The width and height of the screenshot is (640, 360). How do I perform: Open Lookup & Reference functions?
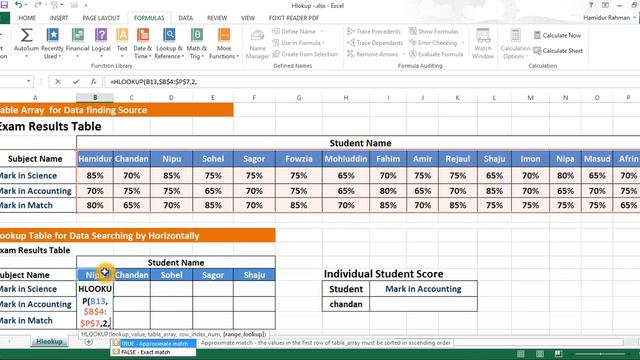(x=169, y=43)
